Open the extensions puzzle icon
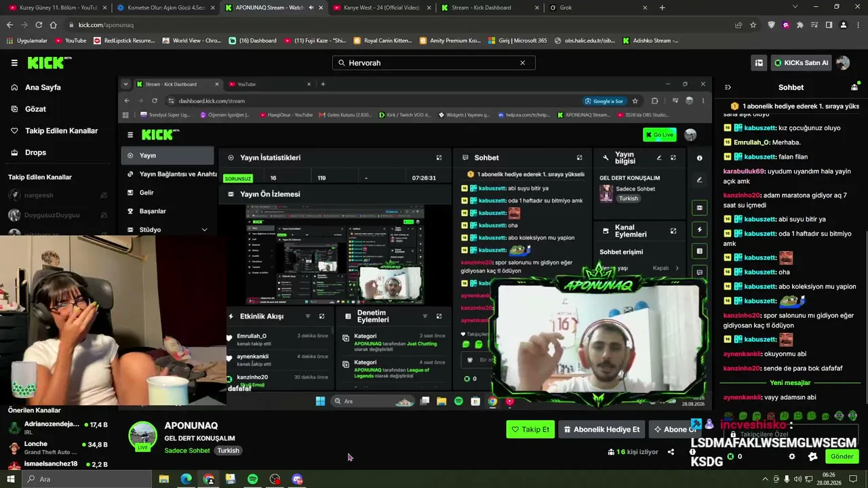The image size is (868, 488). pos(800,25)
